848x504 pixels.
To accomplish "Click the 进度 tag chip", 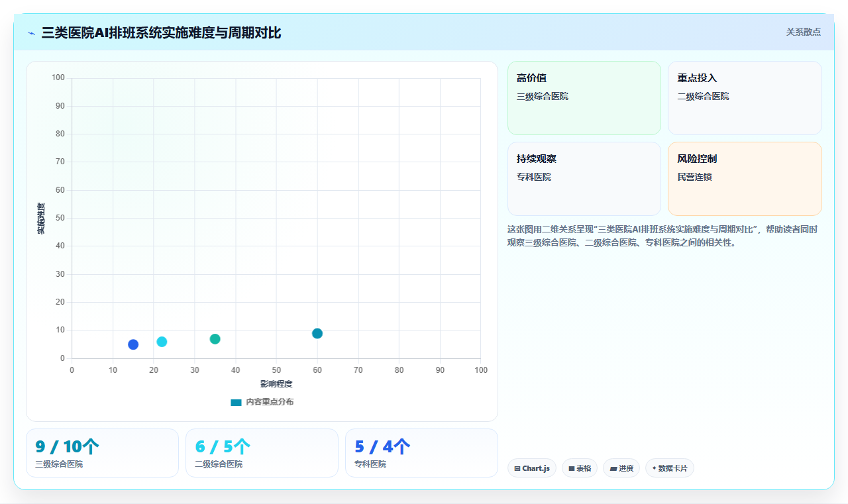I will pyautogui.click(x=621, y=468).
